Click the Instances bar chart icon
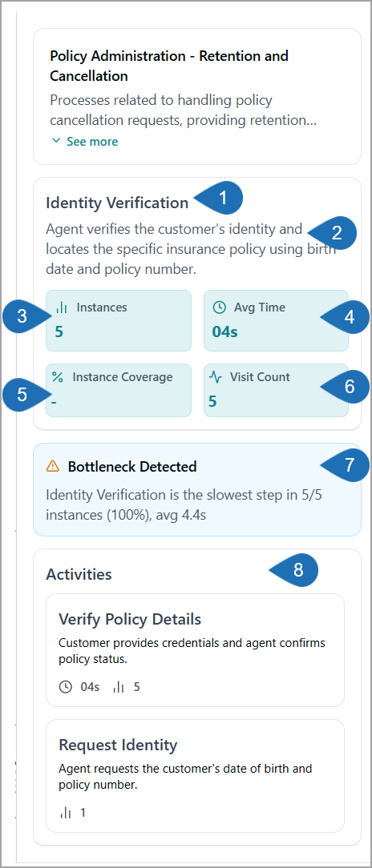 point(62,307)
